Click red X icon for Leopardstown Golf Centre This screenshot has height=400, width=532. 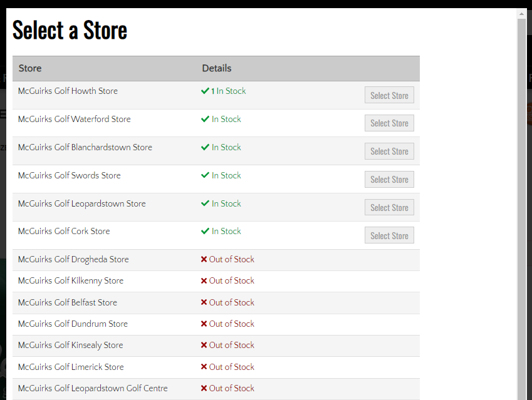coord(204,388)
